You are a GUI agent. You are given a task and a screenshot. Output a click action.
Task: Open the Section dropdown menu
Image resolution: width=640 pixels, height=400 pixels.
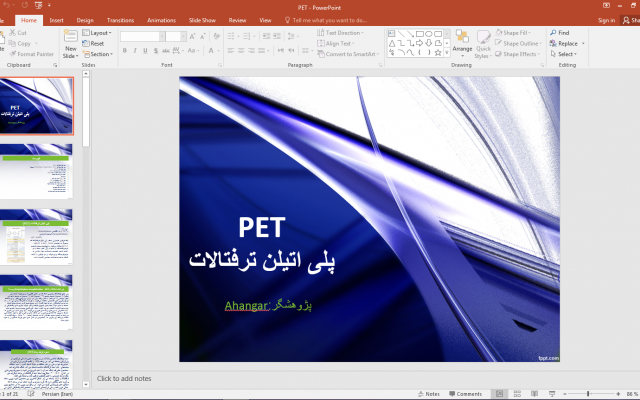click(98, 54)
